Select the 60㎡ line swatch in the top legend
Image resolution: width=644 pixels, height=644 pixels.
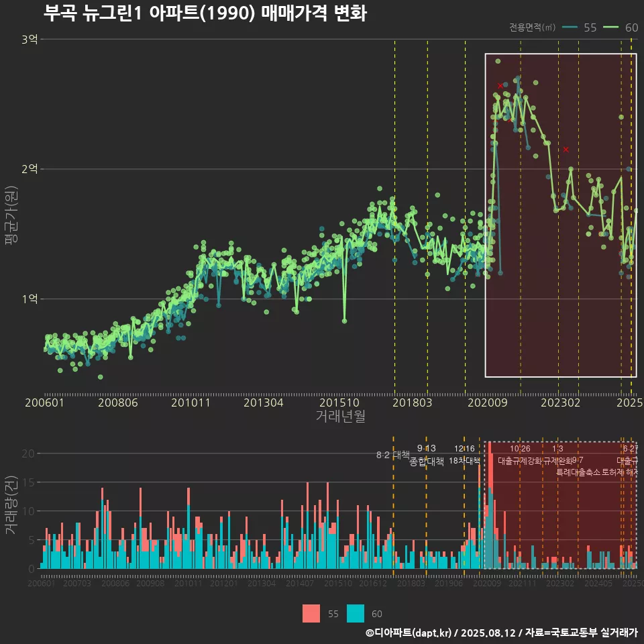pos(610,27)
